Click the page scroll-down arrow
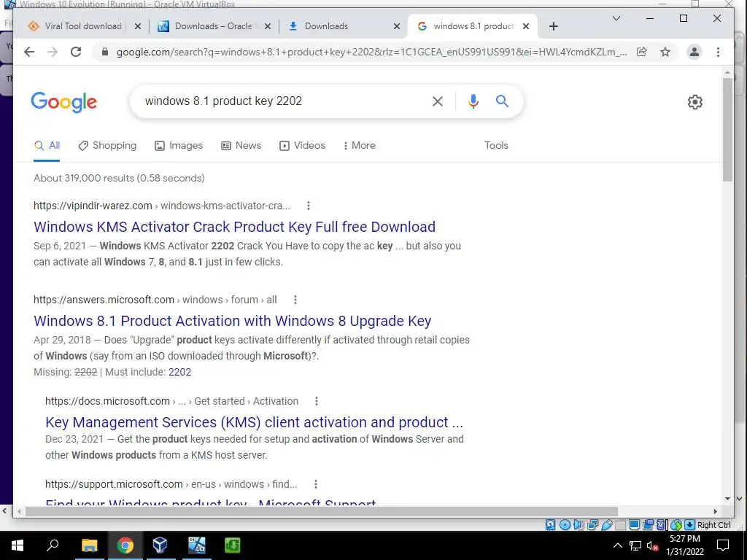747x560 pixels. (727, 499)
